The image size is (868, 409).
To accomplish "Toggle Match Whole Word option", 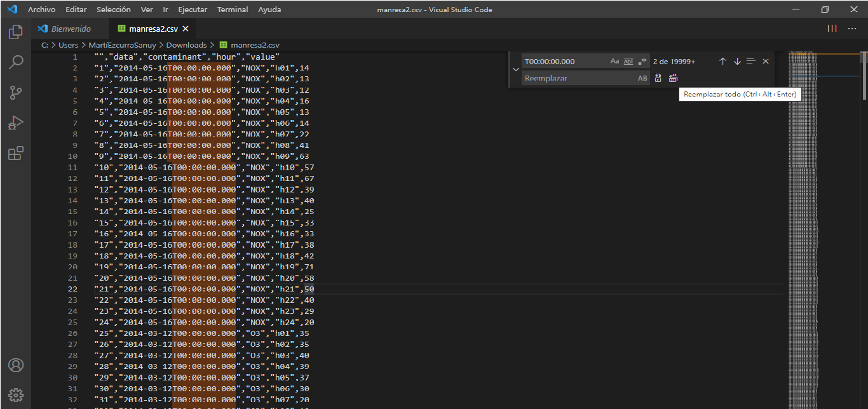I will pos(628,62).
